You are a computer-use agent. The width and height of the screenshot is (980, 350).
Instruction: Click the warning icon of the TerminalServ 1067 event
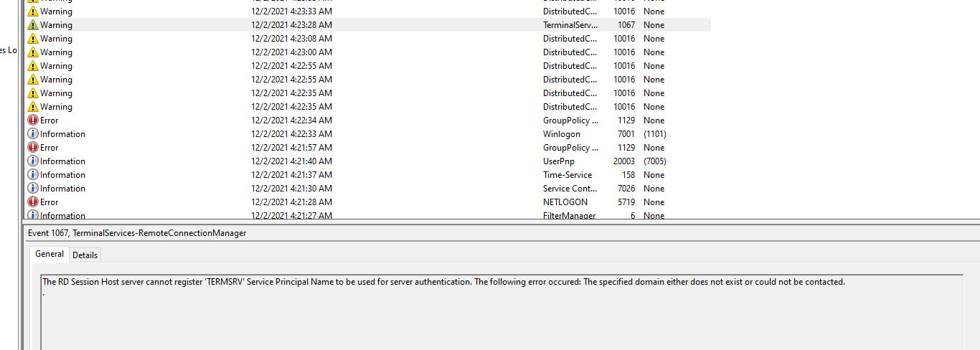click(x=33, y=25)
